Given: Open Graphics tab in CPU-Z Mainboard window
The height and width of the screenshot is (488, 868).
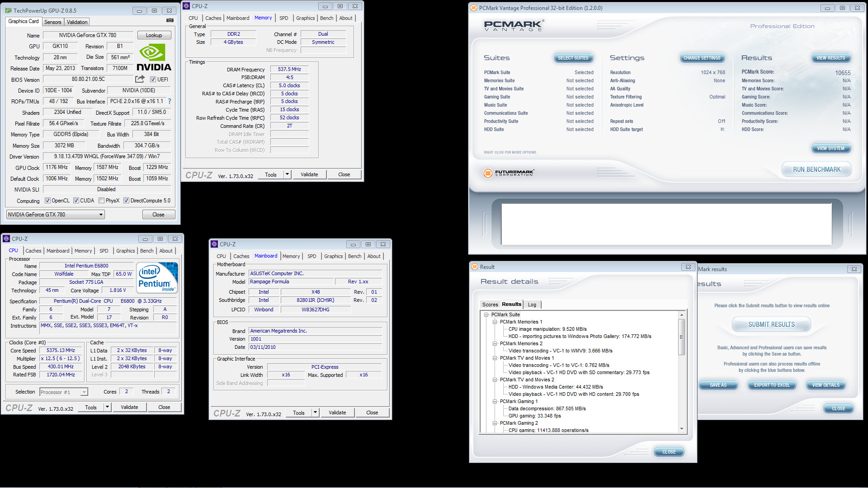Looking at the screenshot, I should (x=334, y=256).
